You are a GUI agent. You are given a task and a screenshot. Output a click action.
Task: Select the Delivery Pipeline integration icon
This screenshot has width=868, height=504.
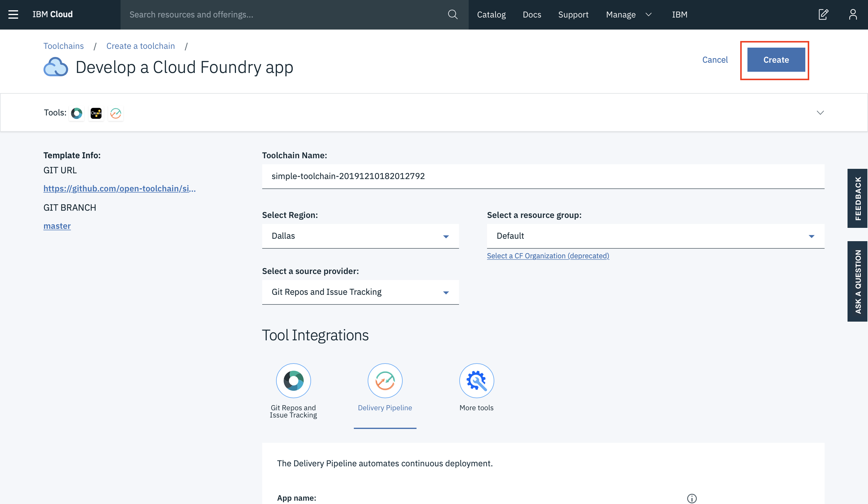385,381
